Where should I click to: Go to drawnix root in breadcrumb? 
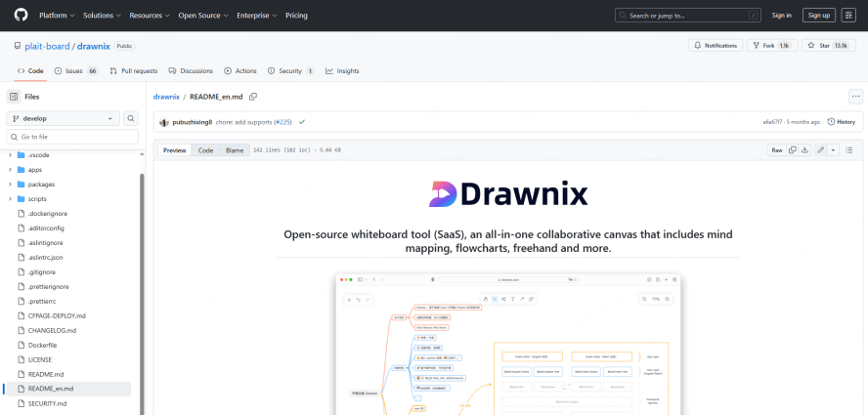pyautogui.click(x=166, y=97)
